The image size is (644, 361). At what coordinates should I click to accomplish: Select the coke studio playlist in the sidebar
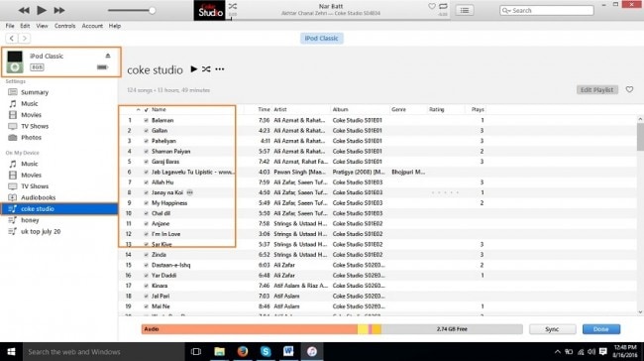pyautogui.click(x=59, y=209)
